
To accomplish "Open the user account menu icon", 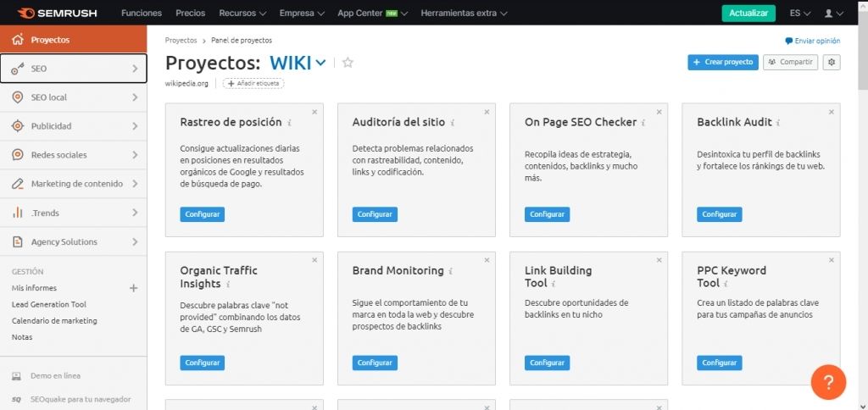I will tap(834, 13).
